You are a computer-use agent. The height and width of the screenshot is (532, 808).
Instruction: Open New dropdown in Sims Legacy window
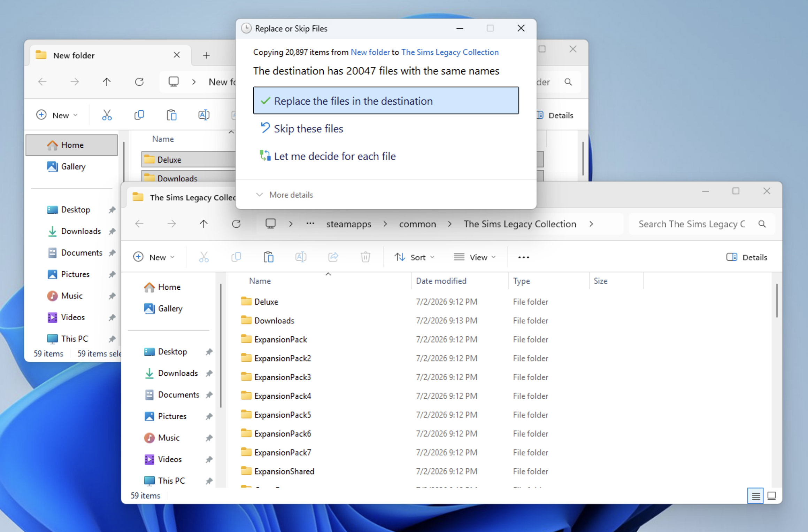[154, 257]
